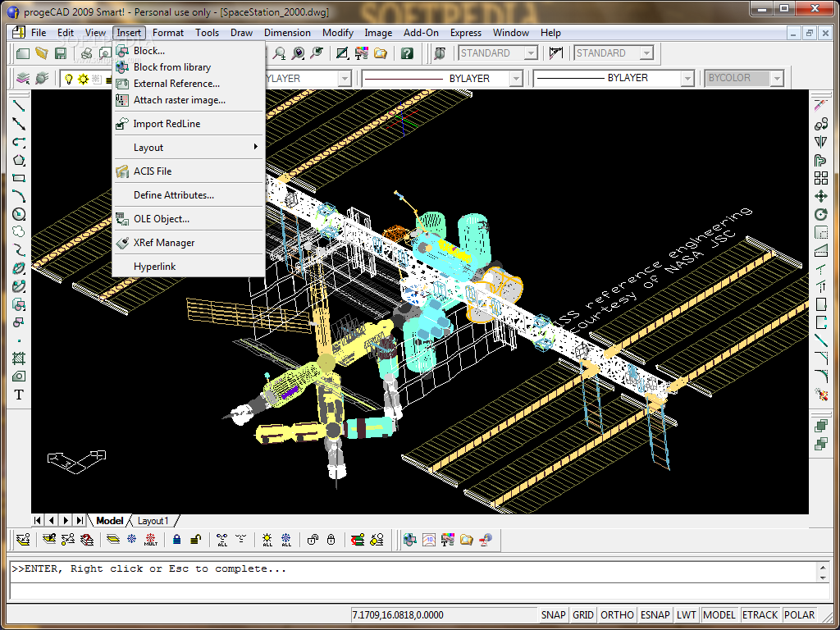Open a file with the folder icon

click(x=41, y=53)
